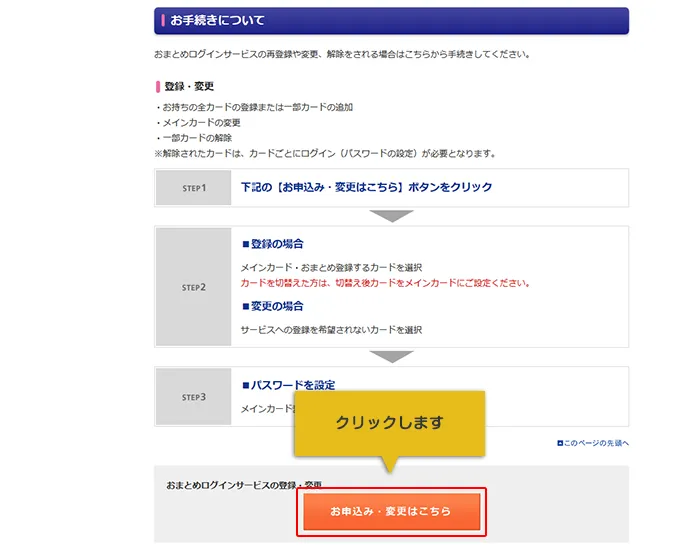Click the ■パスワードを設定 heading
This screenshot has width=700, height=553.
coord(288,385)
